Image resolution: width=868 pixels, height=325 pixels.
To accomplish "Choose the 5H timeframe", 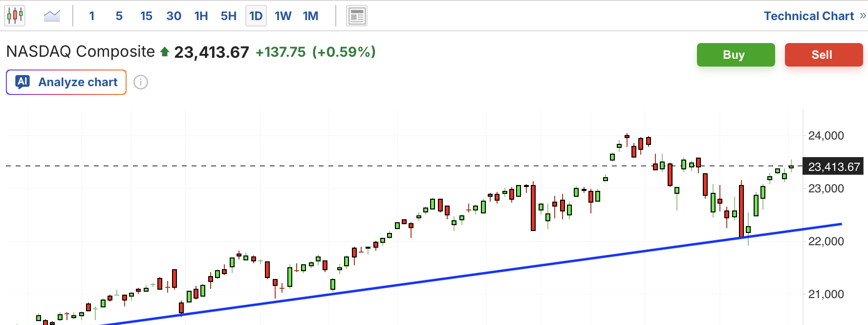I will coord(228,16).
